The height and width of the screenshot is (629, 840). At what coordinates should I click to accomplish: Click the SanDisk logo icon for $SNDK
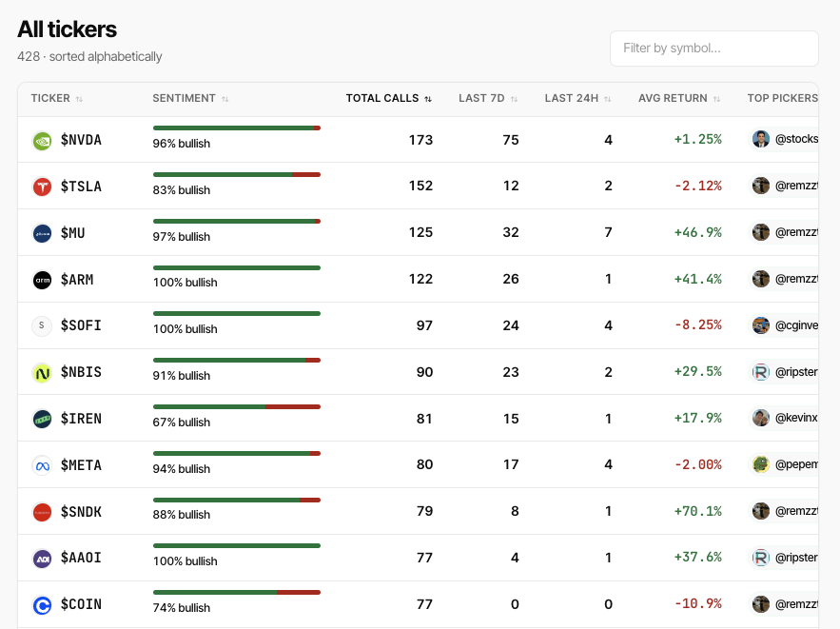tap(42, 512)
